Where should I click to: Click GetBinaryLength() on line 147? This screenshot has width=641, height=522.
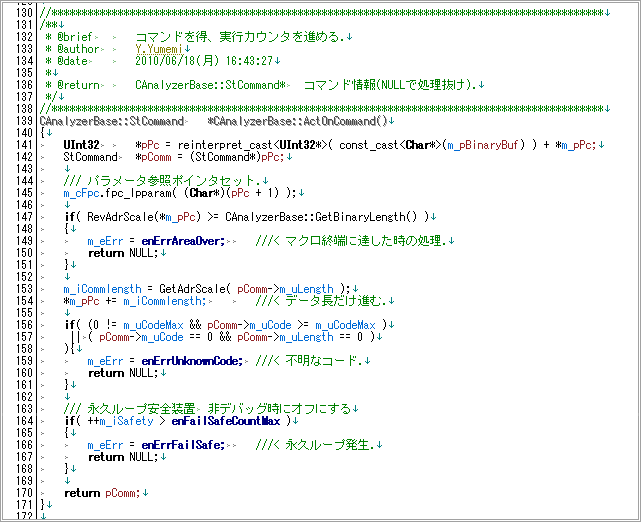(366, 217)
